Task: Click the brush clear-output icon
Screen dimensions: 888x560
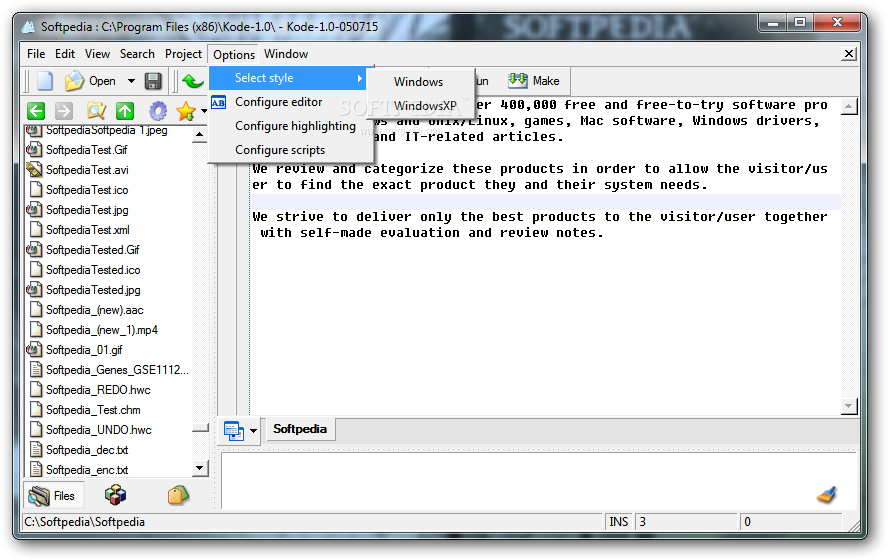Action: pos(827,494)
